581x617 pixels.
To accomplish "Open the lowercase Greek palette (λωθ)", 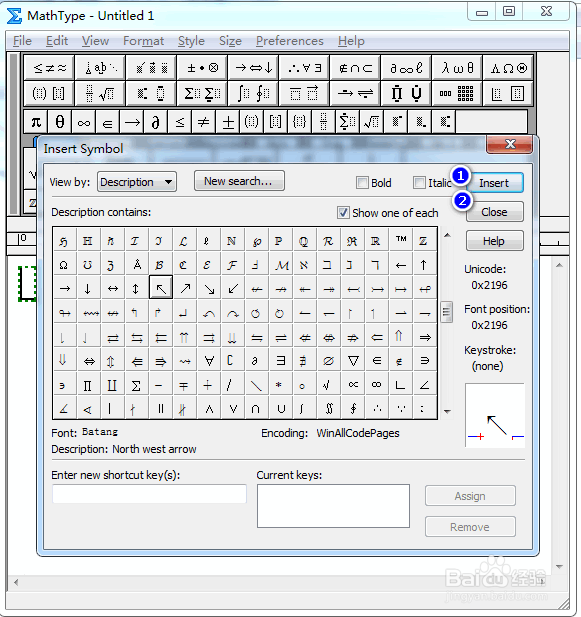I will 457,68.
